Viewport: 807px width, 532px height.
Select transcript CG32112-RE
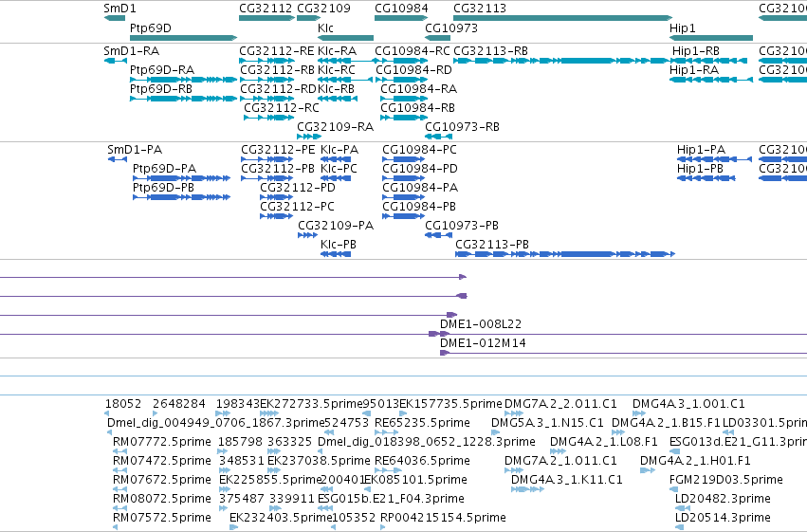[277, 51]
